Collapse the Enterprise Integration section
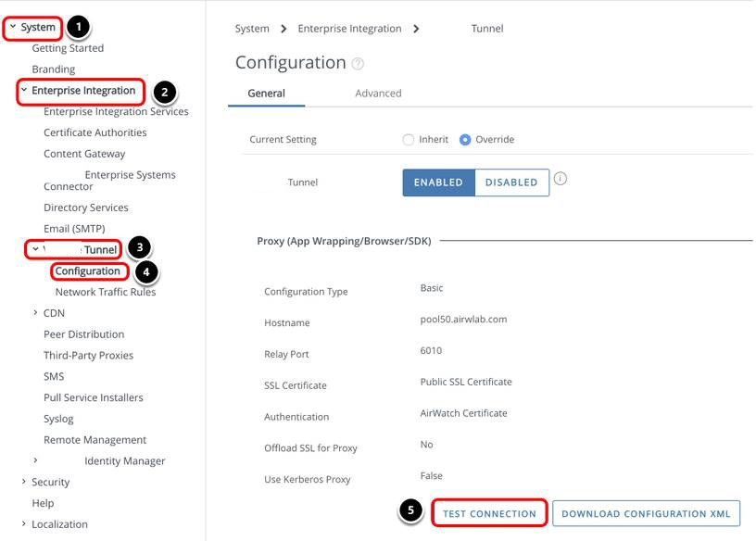This screenshot has width=756, height=541. [24, 90]
